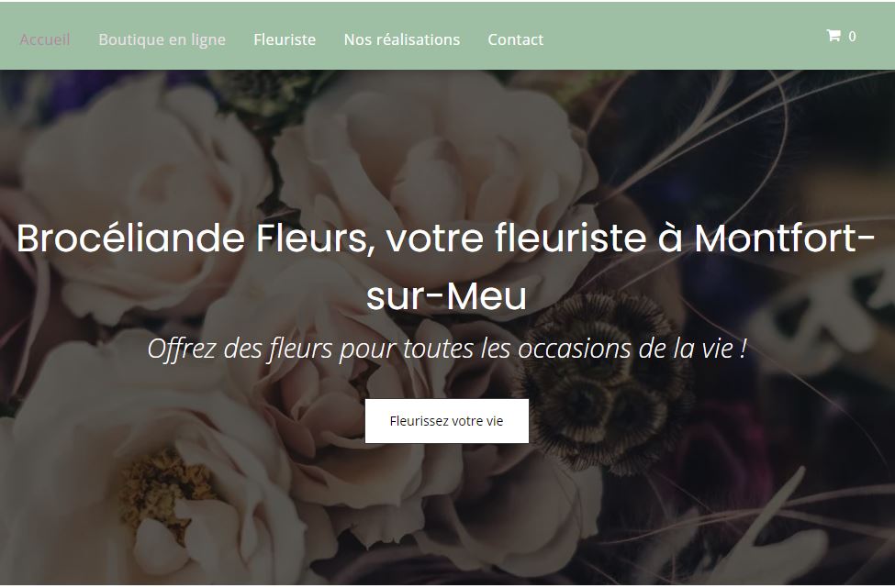
Task: Select Fleuriste in the navigation bar
Action: point(285,39)
